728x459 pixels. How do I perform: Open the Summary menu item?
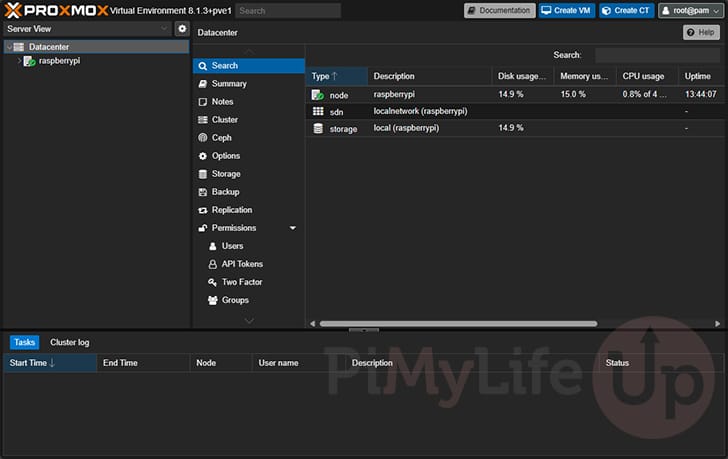249,84
